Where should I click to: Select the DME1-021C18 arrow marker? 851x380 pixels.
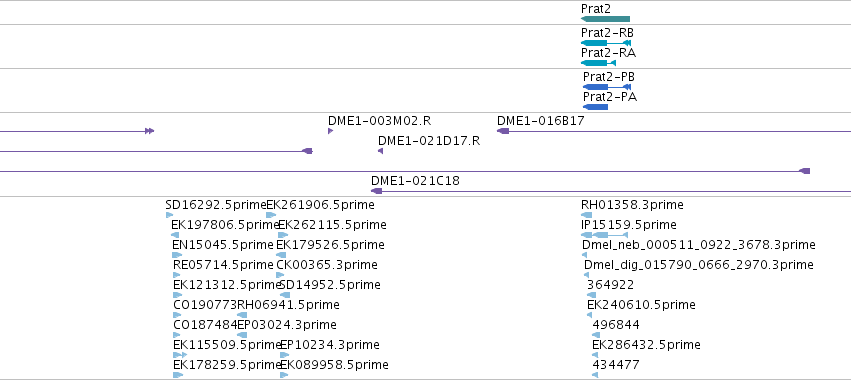click(x=377, y=191)
